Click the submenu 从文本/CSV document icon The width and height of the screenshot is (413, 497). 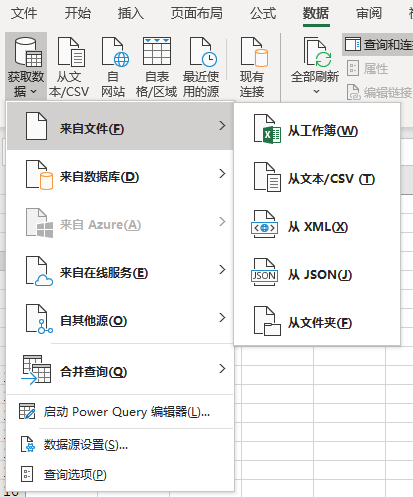tap(267, 177)
